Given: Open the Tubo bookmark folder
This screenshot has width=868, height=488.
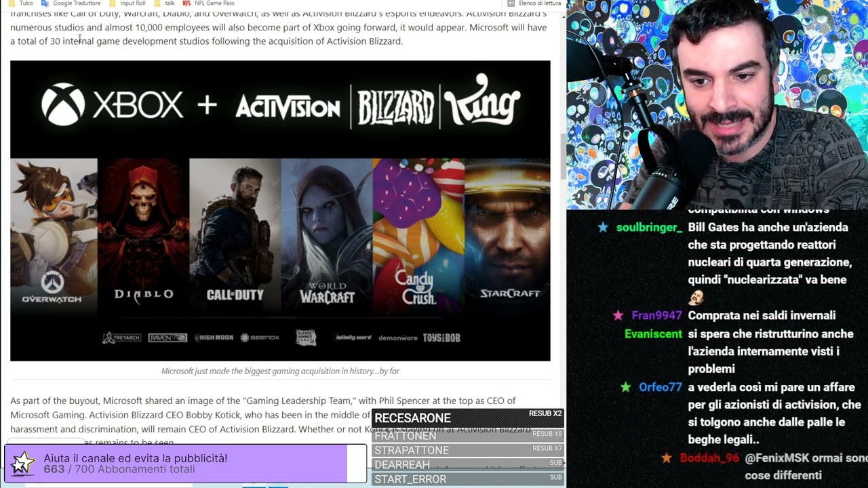Looking at the screenshot, I should [22, 3].
